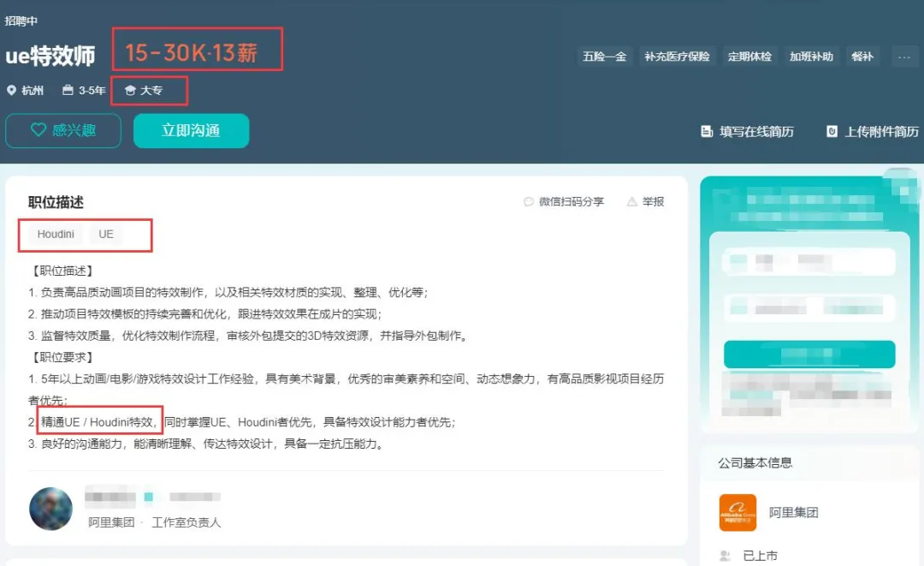The image size is (924, 566).
Task: Click the experience icon next to 3-5年
Action: point(67,90)
